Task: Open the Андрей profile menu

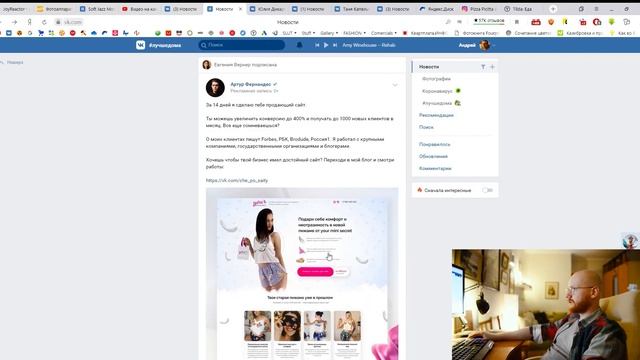Action: tap(476, 45)
